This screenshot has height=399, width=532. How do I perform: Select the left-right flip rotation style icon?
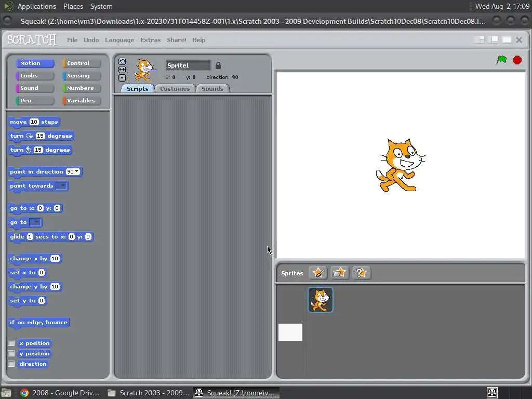tap(122, 70)
